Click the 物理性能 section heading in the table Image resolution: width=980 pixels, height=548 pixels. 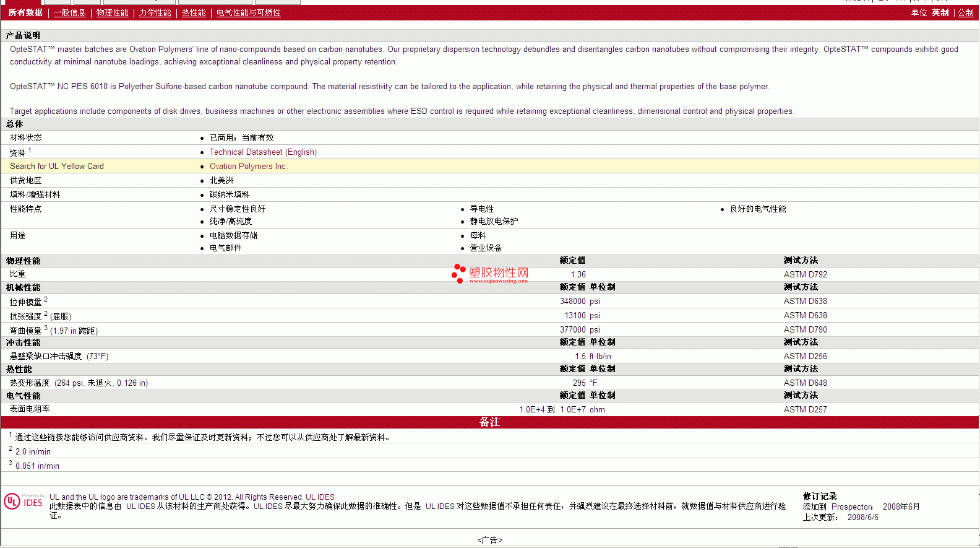click(x=23, y=261)
